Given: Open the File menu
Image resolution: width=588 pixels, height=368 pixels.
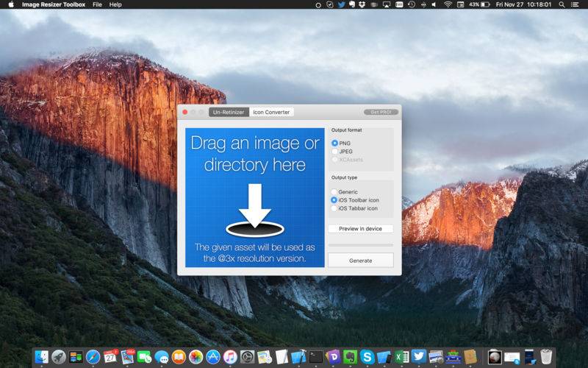Looking at the screenshot, I should click(x=97, y=4).
